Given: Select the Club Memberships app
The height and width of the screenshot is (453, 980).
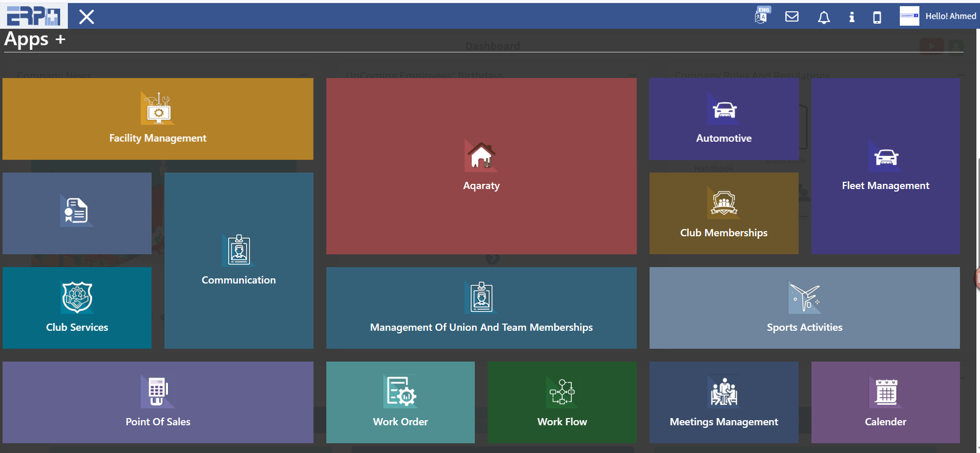Looking at the screenshot, I should pos(724,214).
